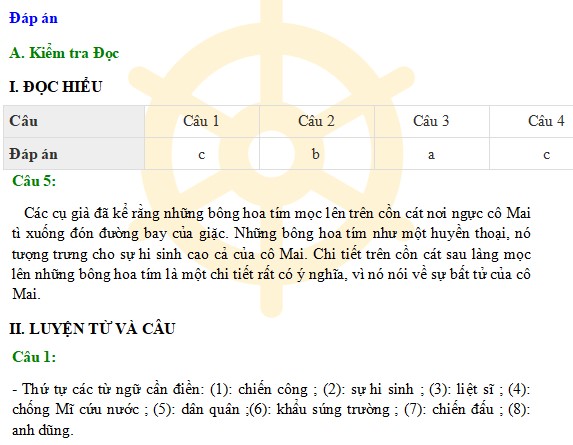
Task: Click answer 'a' under Câu 3
Action: point(431,155)
